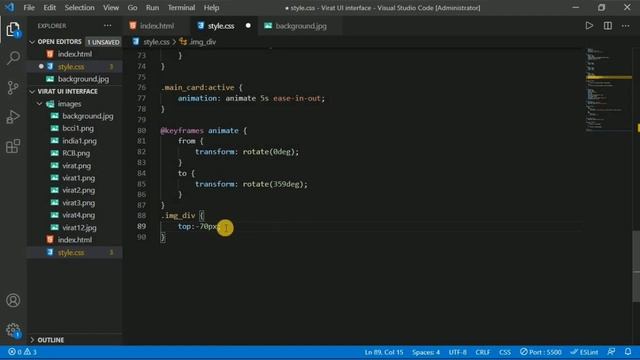
Task: Open bcci1.png in the file tree
Action: [x=75, y=129]
